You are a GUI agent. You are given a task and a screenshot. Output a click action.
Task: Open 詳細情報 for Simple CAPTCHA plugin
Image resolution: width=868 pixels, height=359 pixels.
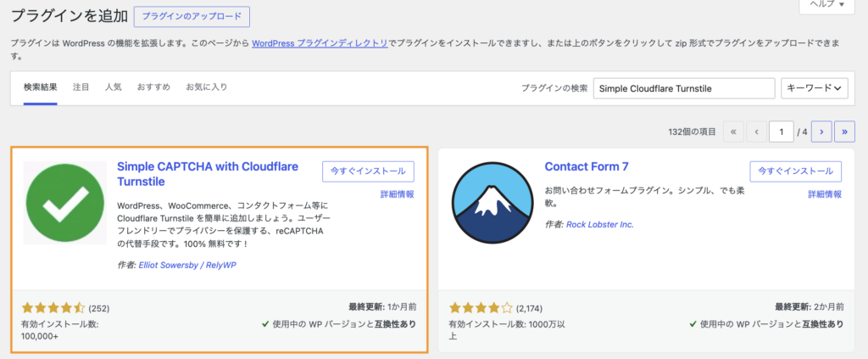click(x=398, y=194)
